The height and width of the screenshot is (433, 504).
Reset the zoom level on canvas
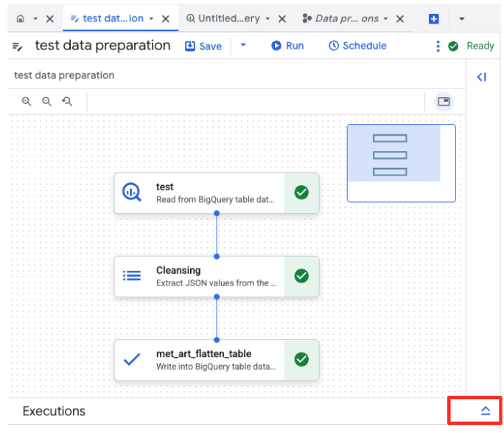pyautogui.click(x=67, y=102)
